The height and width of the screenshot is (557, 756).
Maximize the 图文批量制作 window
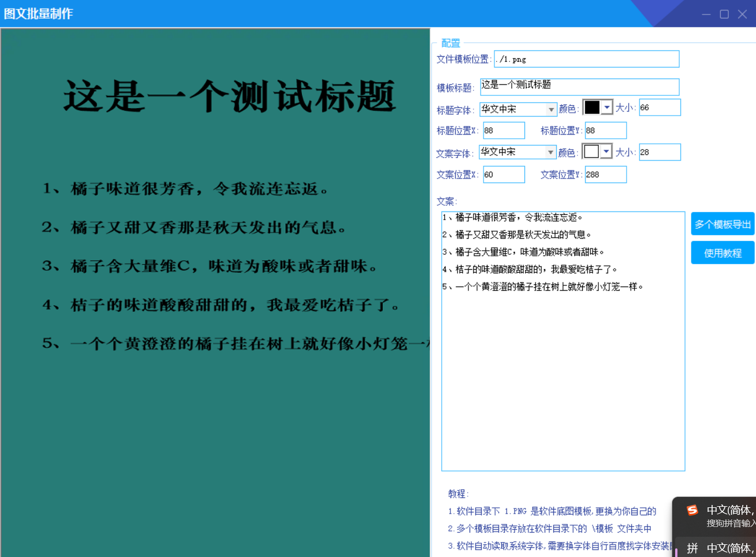(x=724, y=14)
